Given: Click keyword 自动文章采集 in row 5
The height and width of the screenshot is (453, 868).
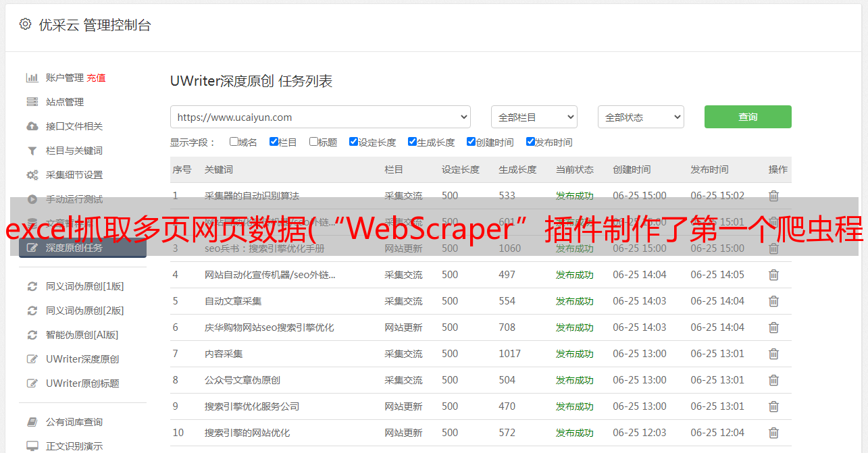Looking at the screenshot, I should click(x=233, y=301).
